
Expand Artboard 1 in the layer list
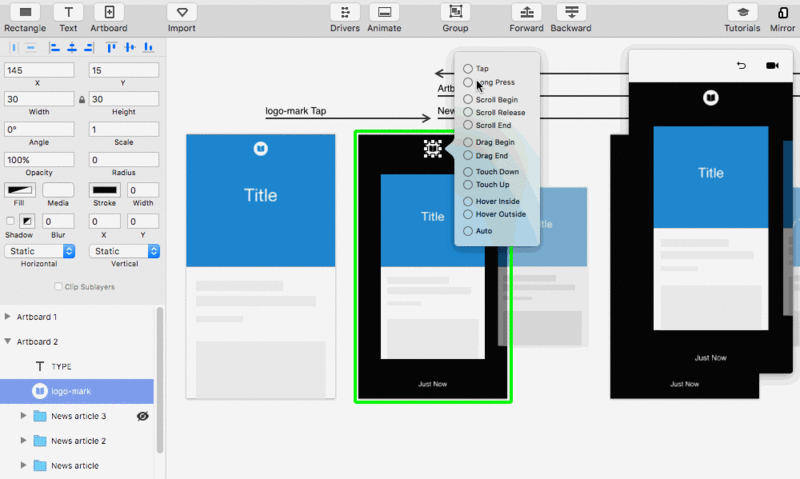point(8,316)
